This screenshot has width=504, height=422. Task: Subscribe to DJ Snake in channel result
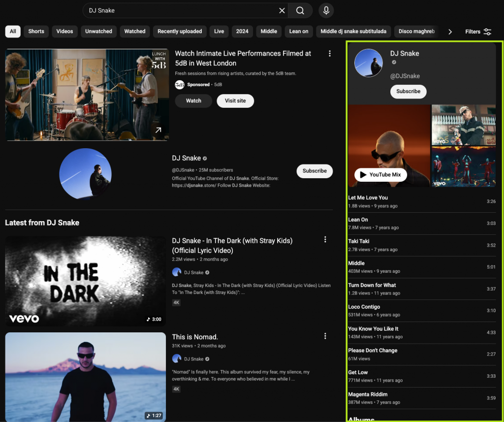[315, 171]
